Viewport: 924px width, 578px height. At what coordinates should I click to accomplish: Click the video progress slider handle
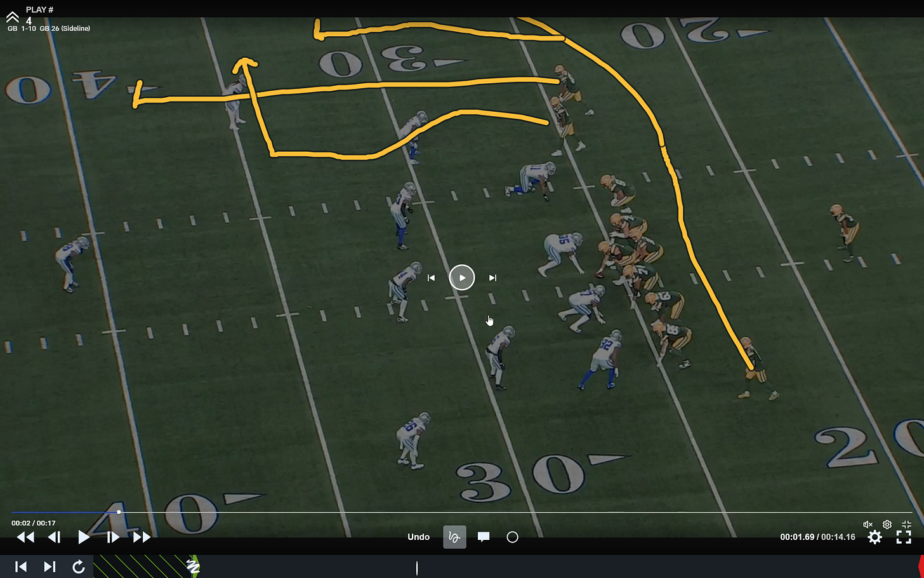tap(119, 512)
